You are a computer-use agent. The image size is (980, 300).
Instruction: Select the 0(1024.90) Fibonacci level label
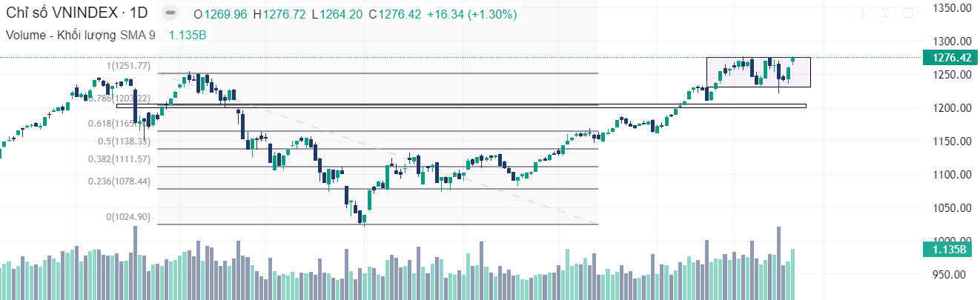click(128, 217)
